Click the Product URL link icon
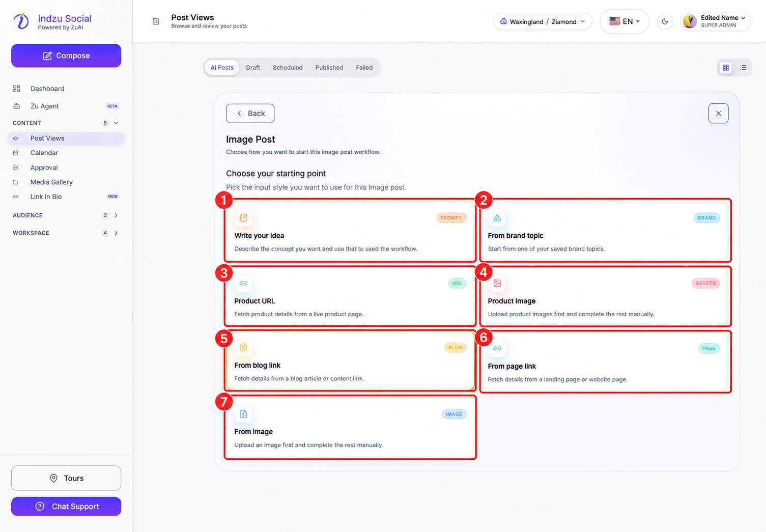766x532 pixels. [x=243, y=283]
